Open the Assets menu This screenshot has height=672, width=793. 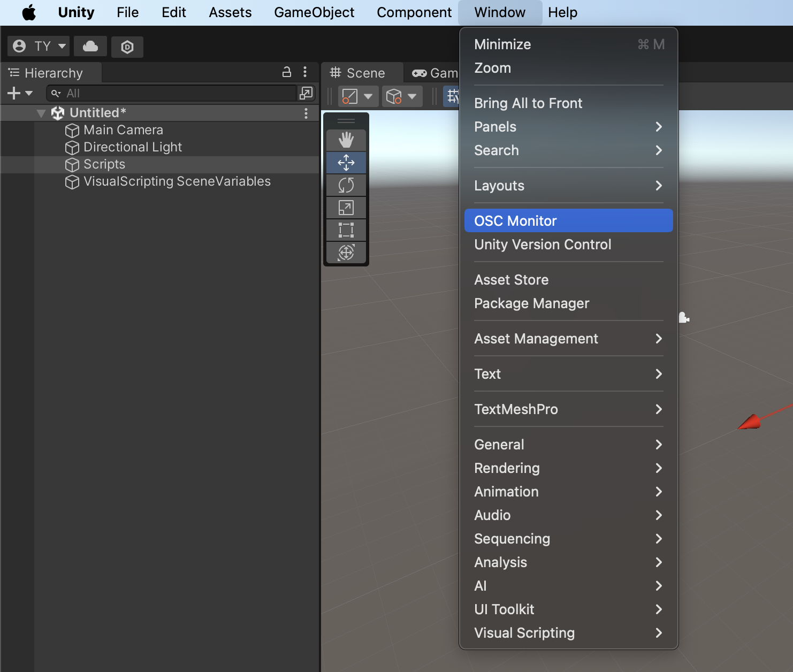pos(230,12)
